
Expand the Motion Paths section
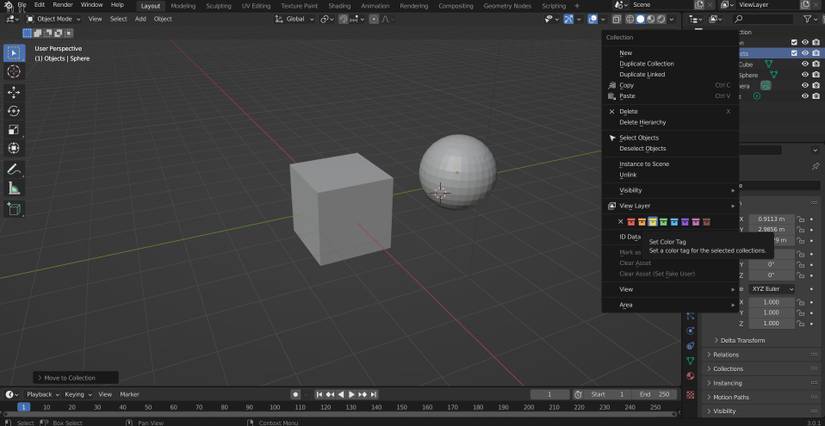730,397
